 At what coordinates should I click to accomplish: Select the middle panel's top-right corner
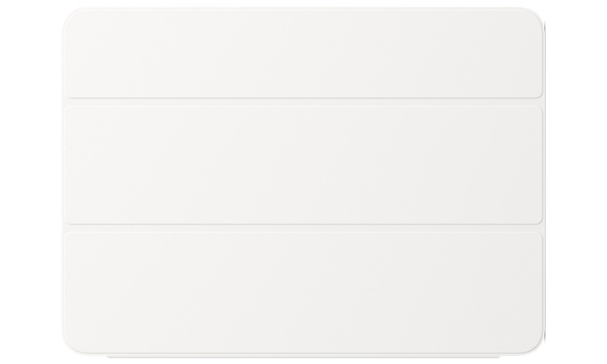pyautogui.click(x=540, y=109)
